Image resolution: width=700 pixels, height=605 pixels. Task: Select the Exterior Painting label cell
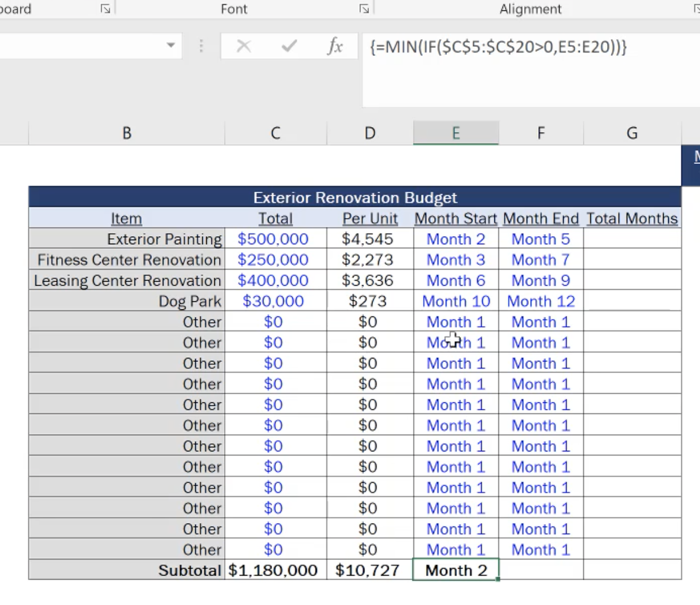[x=126, y=239]
